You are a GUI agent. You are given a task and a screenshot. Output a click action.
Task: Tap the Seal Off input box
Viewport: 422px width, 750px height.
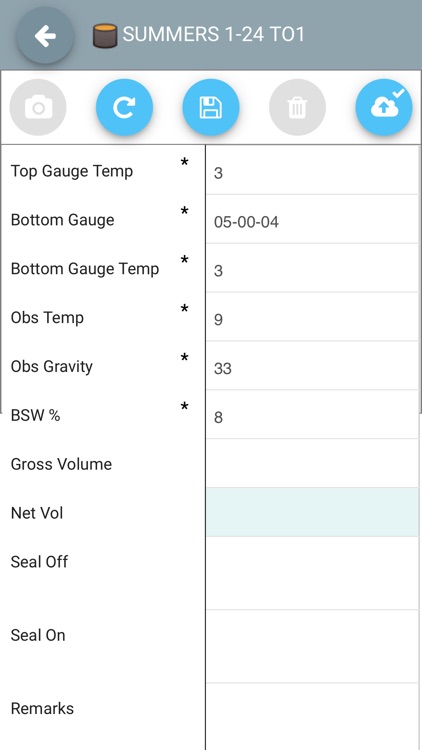point(312,574)
